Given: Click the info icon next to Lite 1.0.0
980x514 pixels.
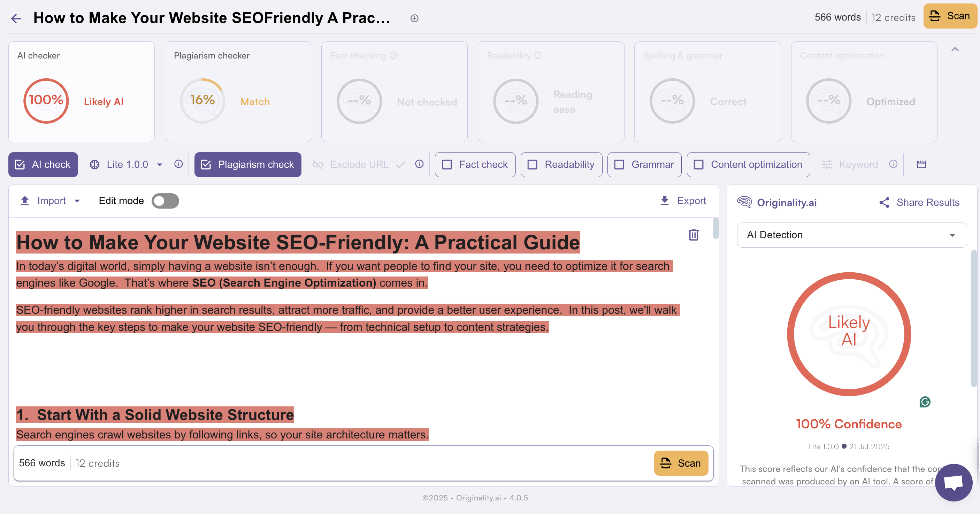Looking at the screenshot, I should [x=178, y=164].
